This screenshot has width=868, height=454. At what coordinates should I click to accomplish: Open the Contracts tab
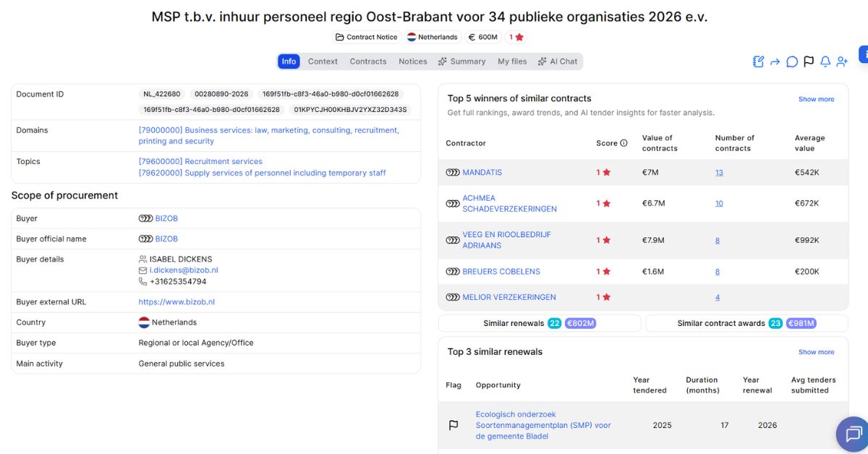pos(368,61)
